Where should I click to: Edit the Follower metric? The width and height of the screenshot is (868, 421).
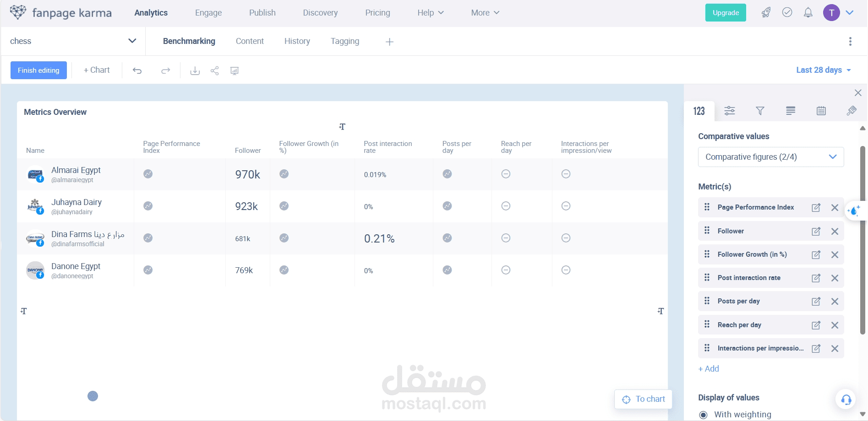(x=816, y=232)
